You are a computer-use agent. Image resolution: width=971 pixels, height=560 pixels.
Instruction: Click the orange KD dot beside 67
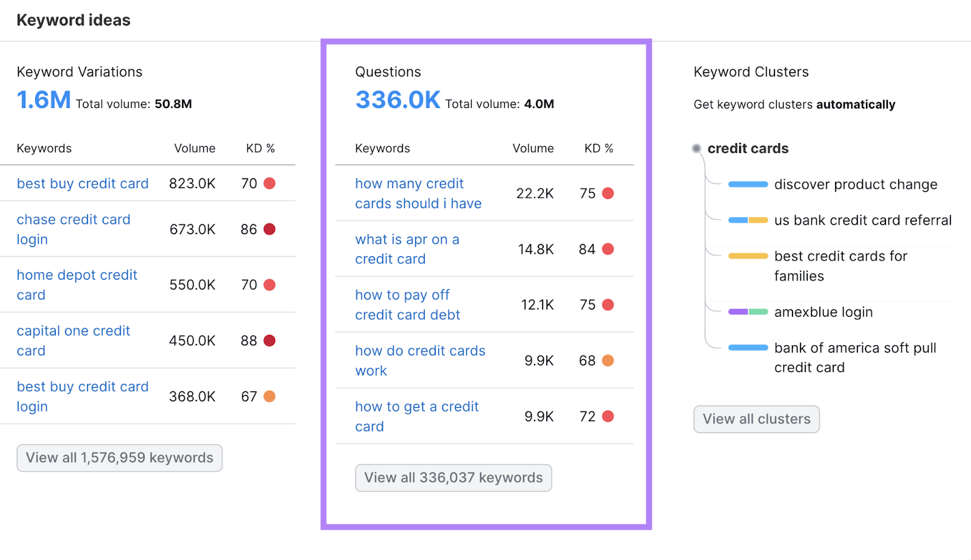click(x=269, y=397)
